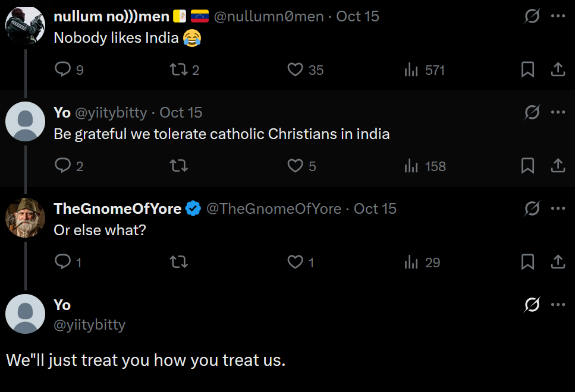Repost the nullum no)))men post
The image size is (575, 392).
(178, 70)
